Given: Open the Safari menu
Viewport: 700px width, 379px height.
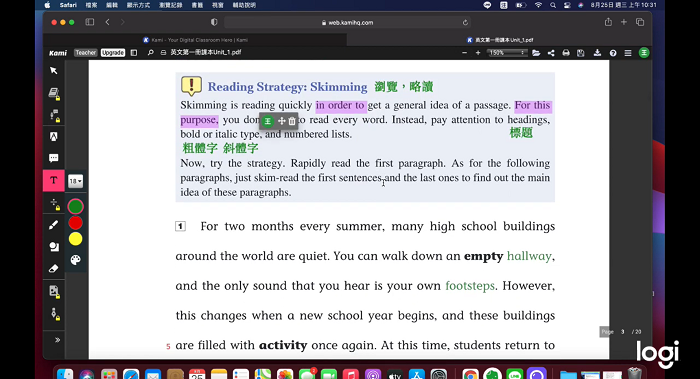Looking at the screenshot, I should tap(68, 5).
